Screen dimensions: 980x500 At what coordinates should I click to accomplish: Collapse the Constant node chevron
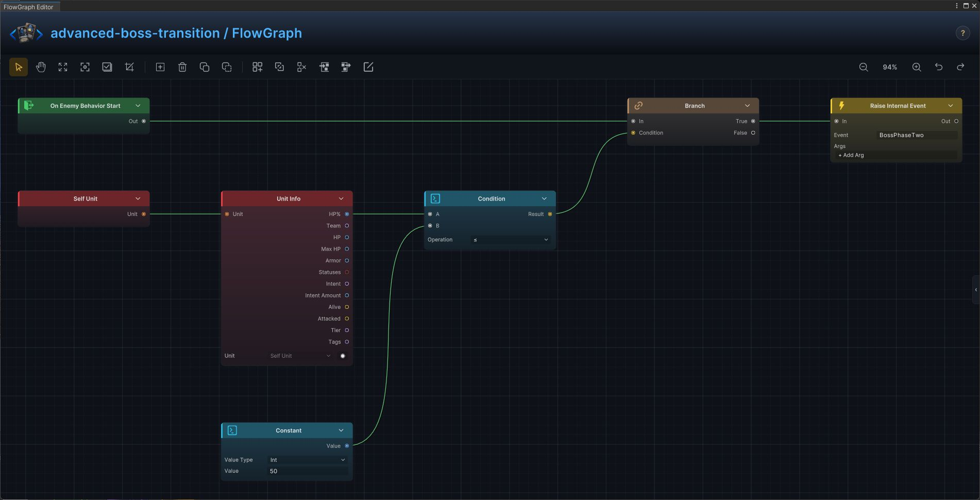(x=341, y=430)
